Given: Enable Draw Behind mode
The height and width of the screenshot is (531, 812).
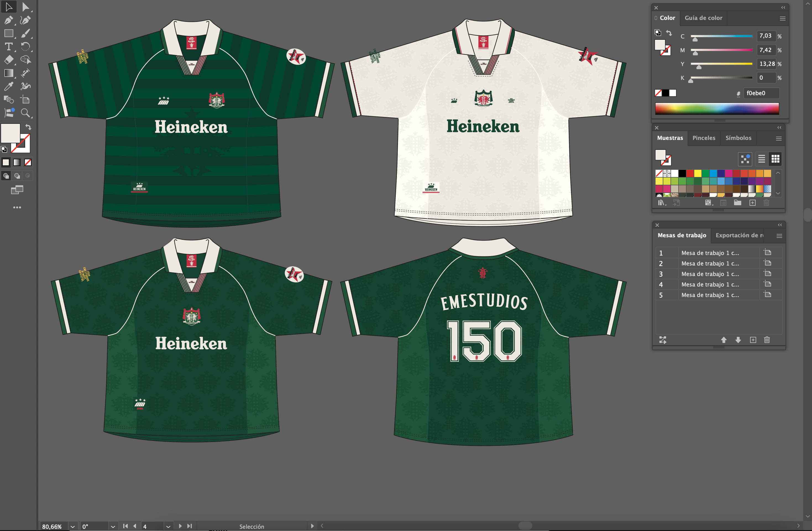Looking at the screenshot, I should [17, 176].
